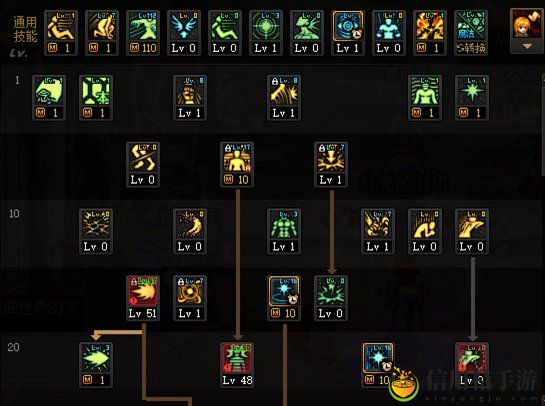The image size is (545, 406).
Task: Select the locked golden downward arrow skill
Action: tap(331, 164)
